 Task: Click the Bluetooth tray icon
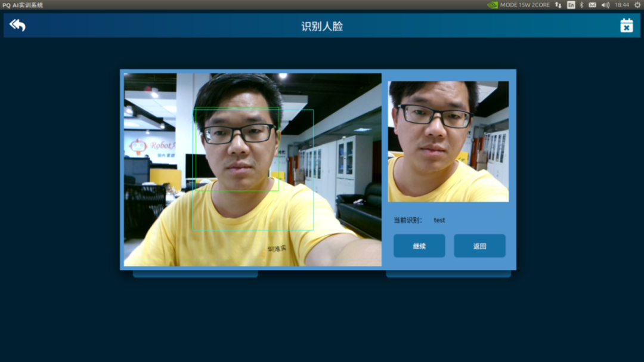point(581,5)
